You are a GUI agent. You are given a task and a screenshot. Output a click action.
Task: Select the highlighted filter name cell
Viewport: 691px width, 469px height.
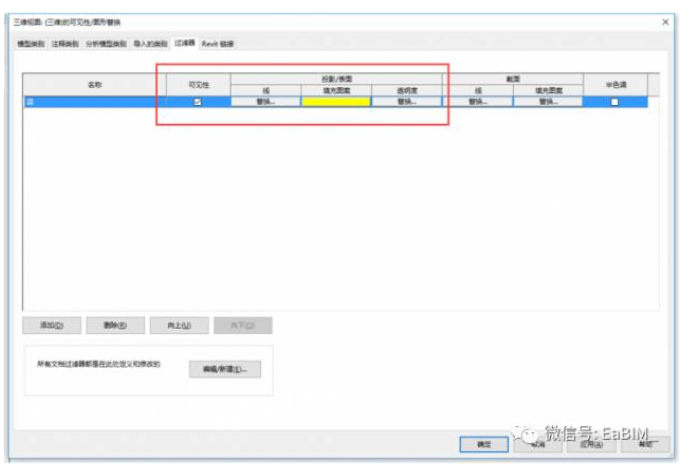(x=94, y=102)
